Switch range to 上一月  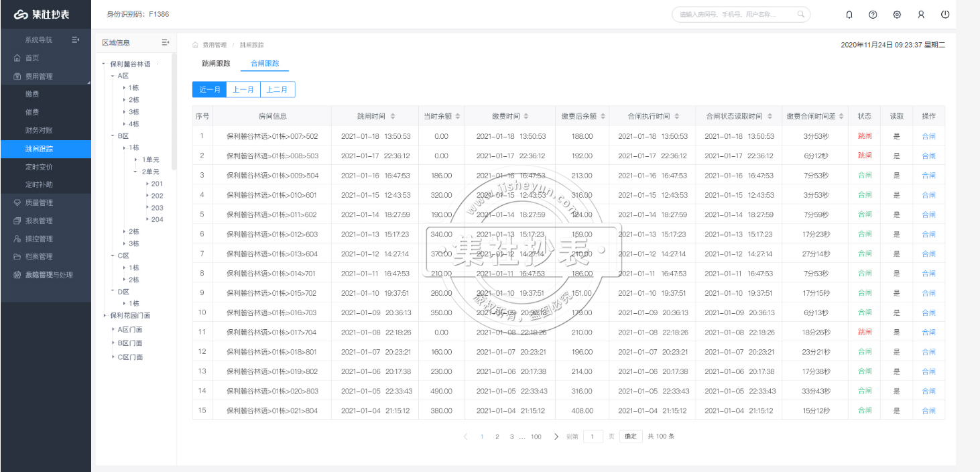click(243, 89)
